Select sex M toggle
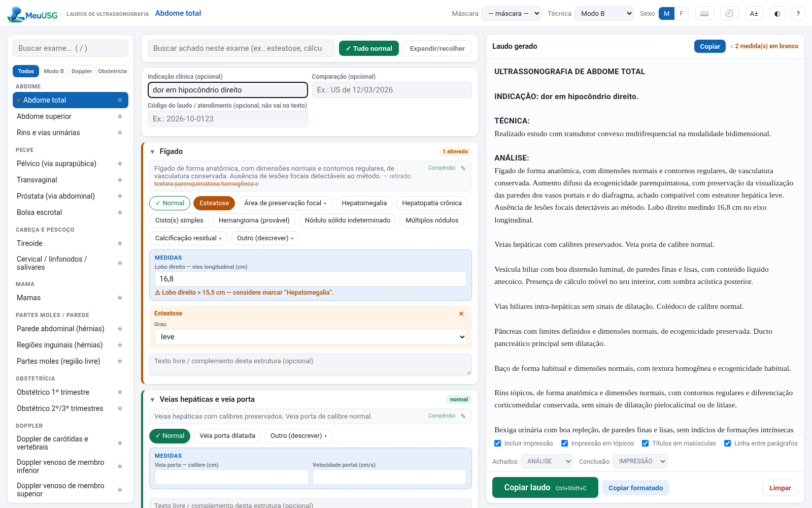 click(x=666, y=13)
